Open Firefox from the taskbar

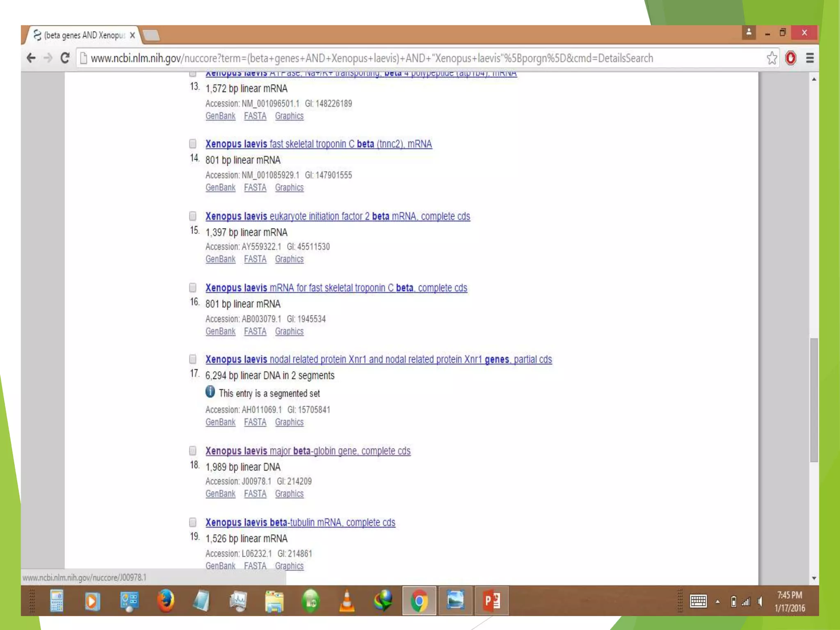tap(166, 601)
